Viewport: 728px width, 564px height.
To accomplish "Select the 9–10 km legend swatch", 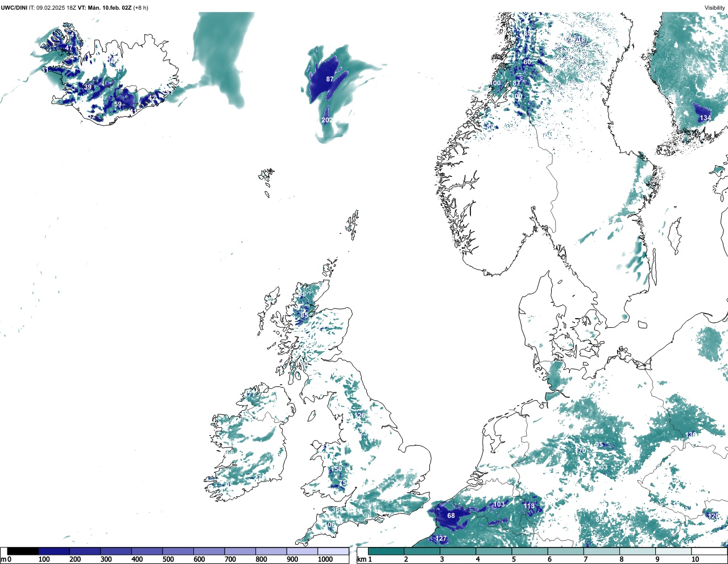I will point(673,551).
